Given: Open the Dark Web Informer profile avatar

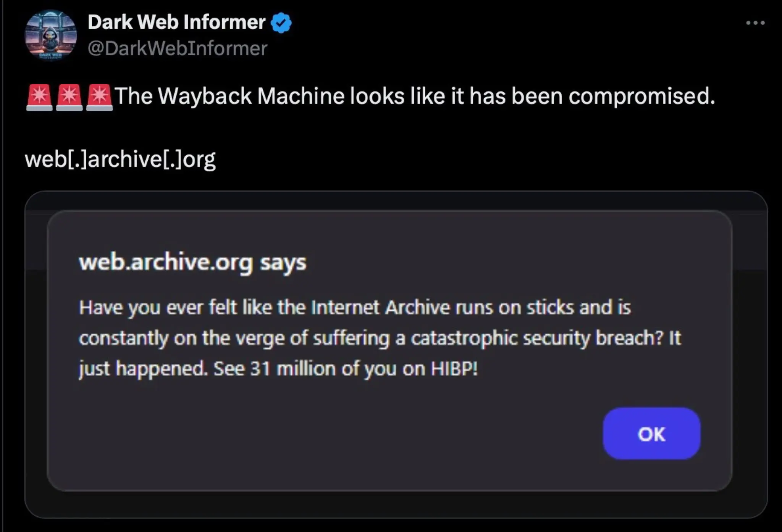Looking at the screenshot, I should [x=51, y=35].
